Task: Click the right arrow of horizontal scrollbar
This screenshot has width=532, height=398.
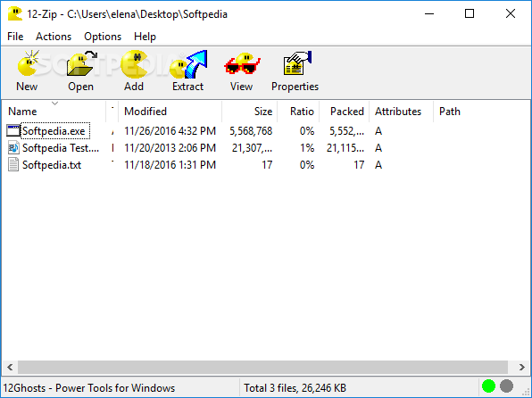Action: click(522, 367)
